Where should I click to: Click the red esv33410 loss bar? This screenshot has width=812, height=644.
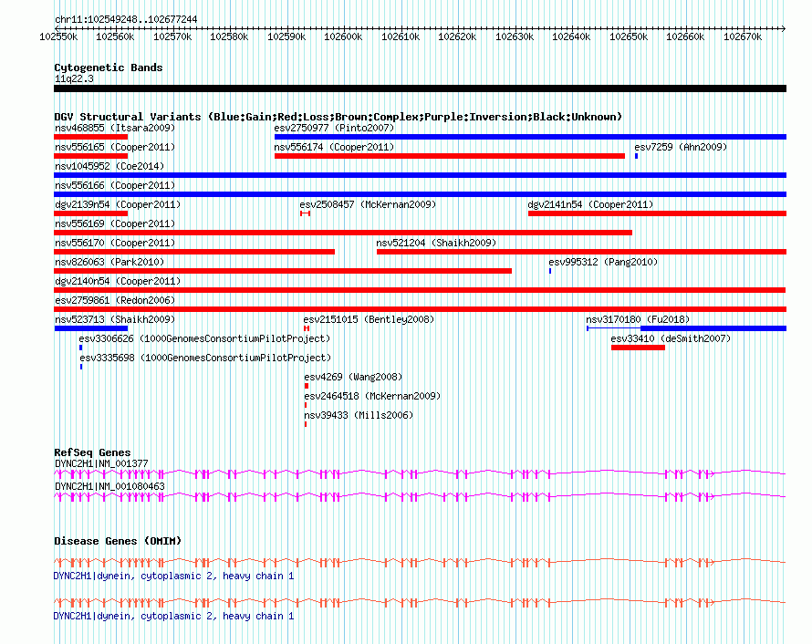point(638,348)
